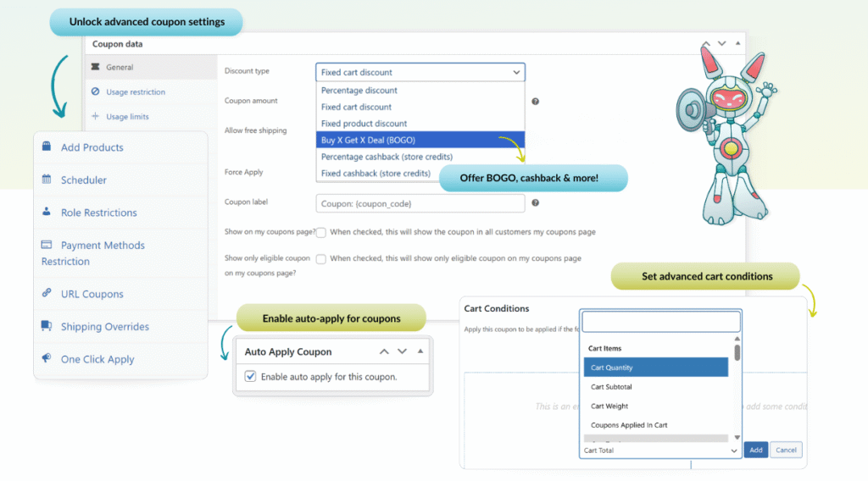The width and height of the screenshot is (868, 481).
Task: Collapse the Auto Apply Coupon panel triangle
Action: click(x=420, y=351)
